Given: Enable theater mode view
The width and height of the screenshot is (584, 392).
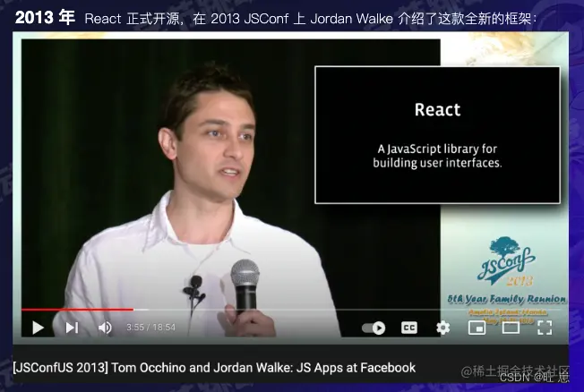Looking at the screenshot, I should (511, 328).
